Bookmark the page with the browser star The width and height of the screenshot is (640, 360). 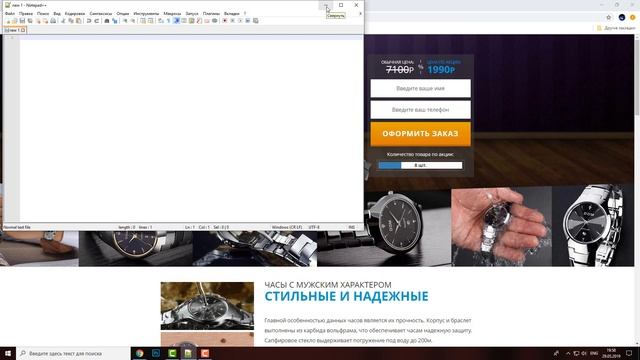click(609, 17)
